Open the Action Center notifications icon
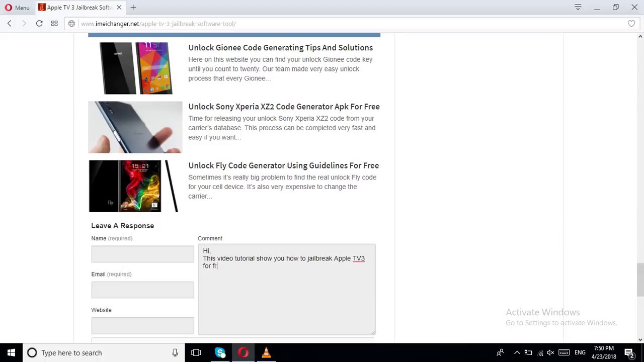This screenshot has height=362, width=644. (629, 353)
